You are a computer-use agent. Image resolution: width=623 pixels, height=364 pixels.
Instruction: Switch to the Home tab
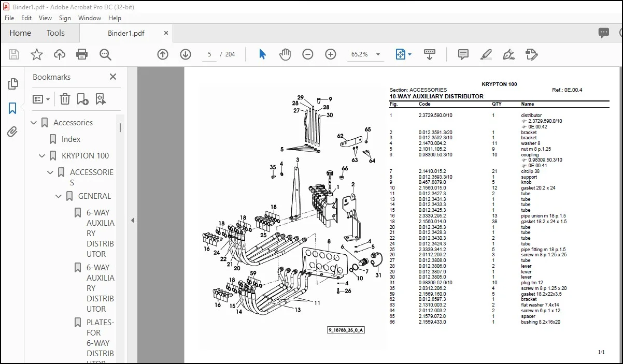point(20,33)
